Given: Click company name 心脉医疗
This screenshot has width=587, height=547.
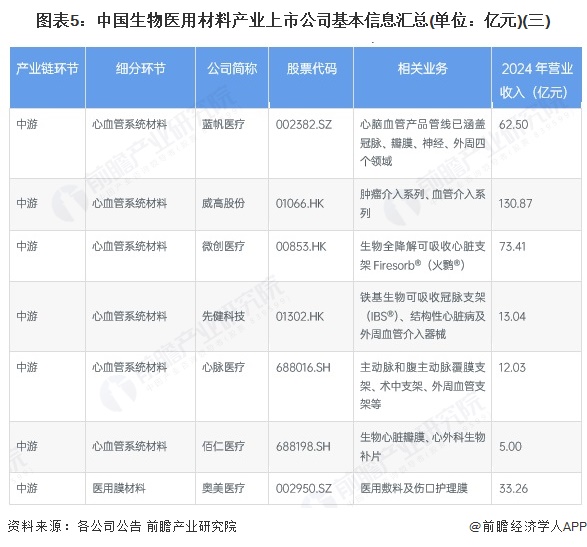Looking at the screenshot, I should (223, 367).
